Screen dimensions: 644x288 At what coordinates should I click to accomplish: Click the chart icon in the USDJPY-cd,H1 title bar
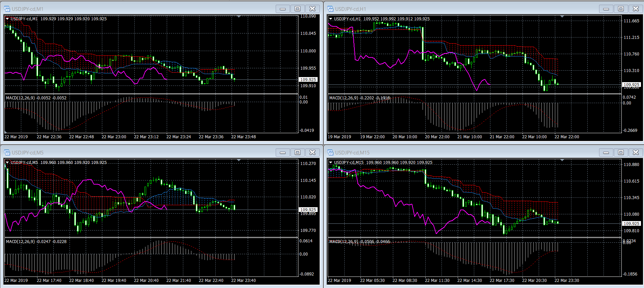(330, 9)
